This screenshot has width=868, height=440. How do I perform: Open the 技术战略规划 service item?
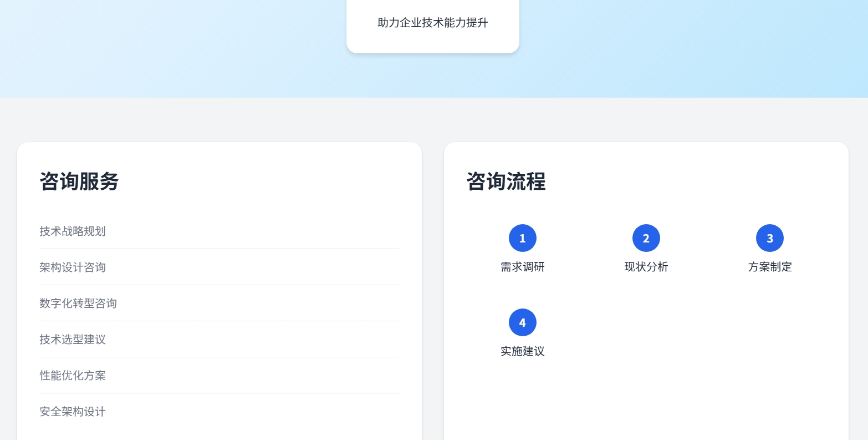click(x=73, y=231)
